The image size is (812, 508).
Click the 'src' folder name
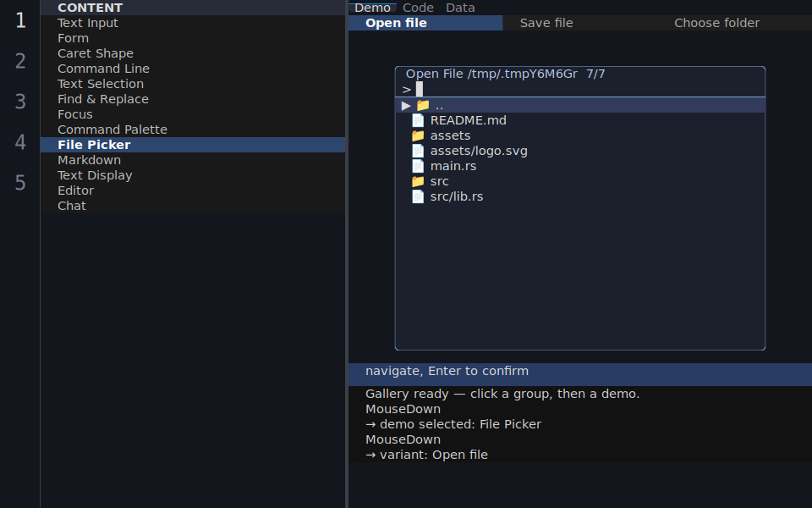tap(439, 181)
